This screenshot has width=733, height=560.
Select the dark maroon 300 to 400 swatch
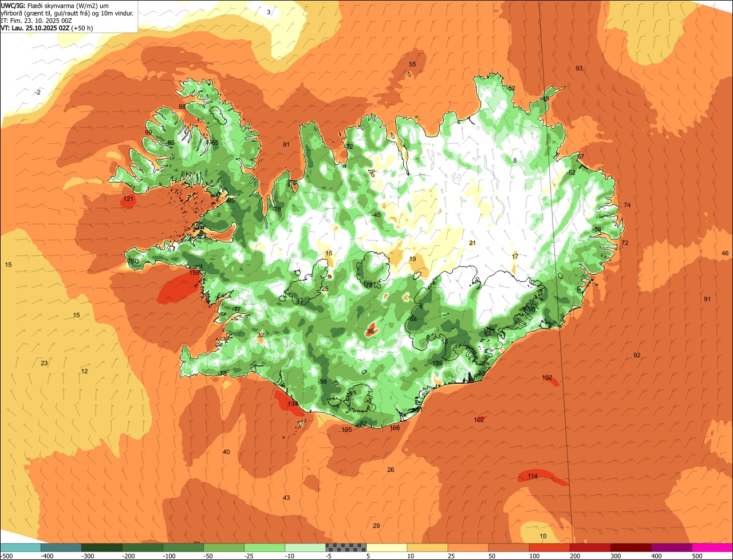tap(631, 547)
